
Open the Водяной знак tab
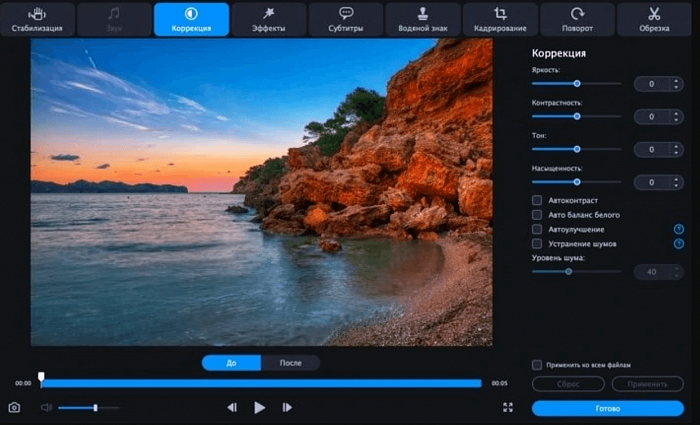pos(423,19)
